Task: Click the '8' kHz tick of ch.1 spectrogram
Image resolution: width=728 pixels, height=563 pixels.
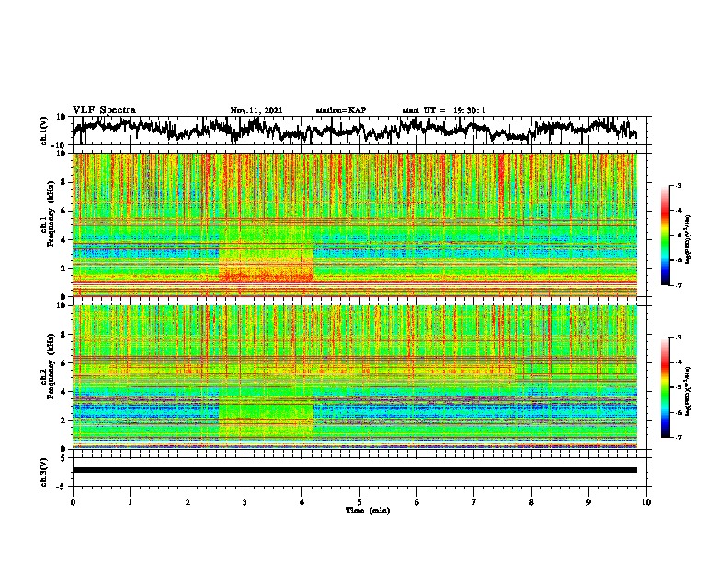Action: [63, 182]
